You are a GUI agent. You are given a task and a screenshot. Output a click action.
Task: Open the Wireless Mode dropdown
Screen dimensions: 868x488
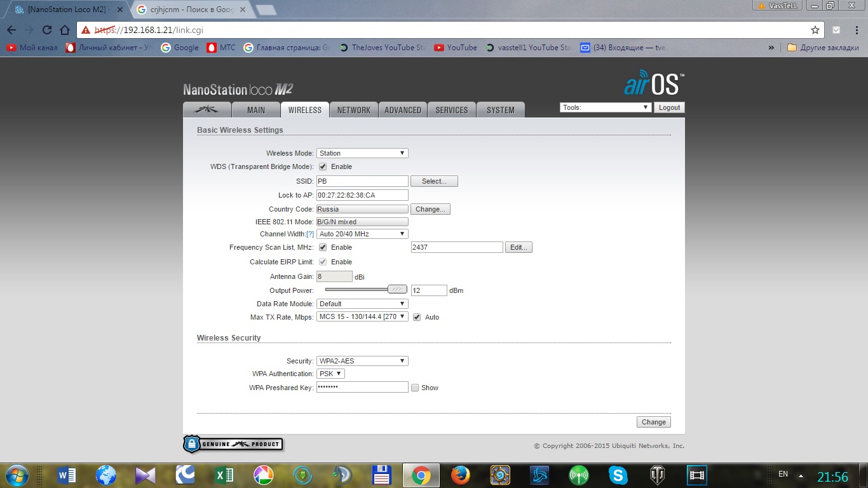coord(362,153)
